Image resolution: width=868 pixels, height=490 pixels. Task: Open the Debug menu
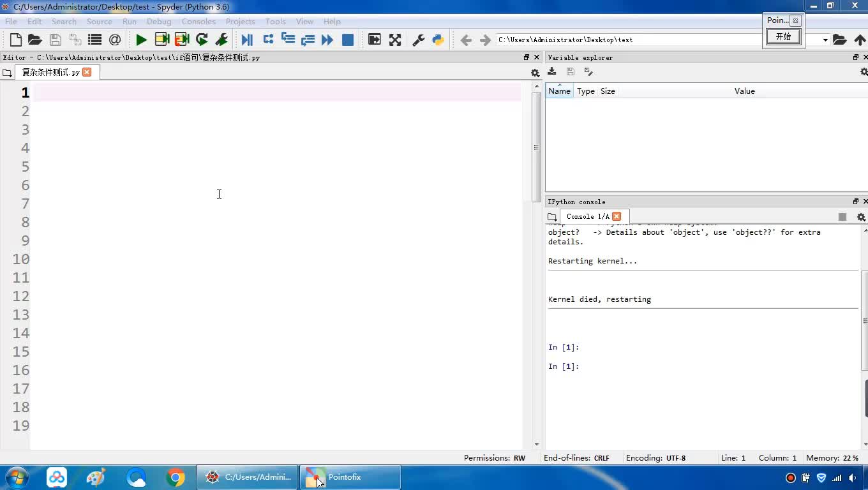(159, 21)
